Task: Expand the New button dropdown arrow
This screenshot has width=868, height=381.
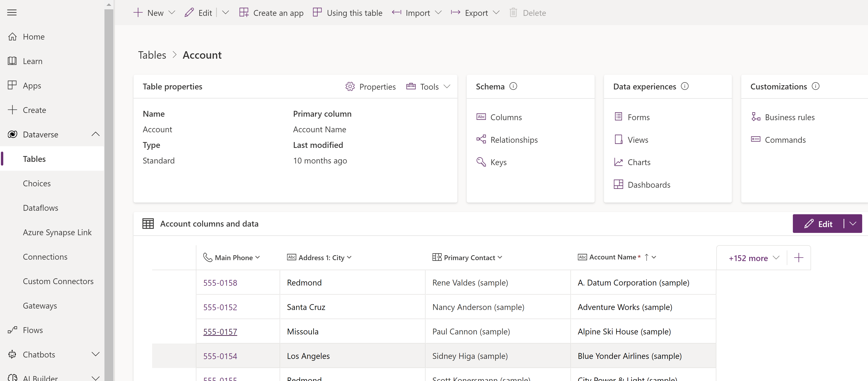Action: (x=172, y=12)
